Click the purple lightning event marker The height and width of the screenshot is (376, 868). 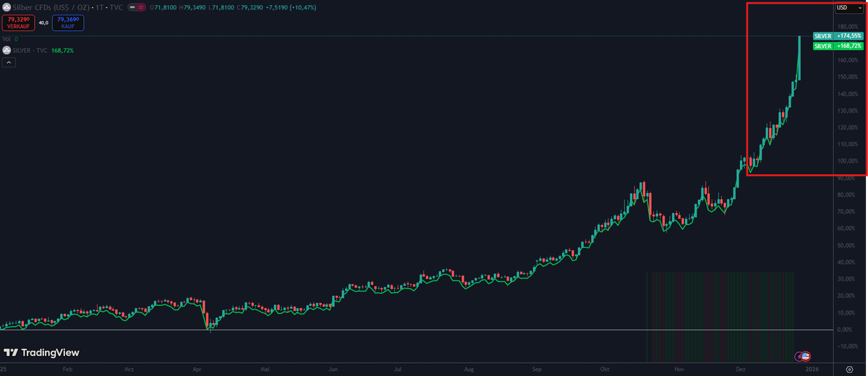tap(799, 356)
